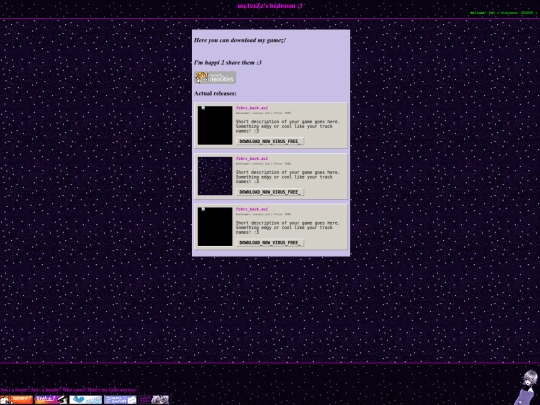Click the third release's developer and price line

pyautogui.click(x=263, y=214)
